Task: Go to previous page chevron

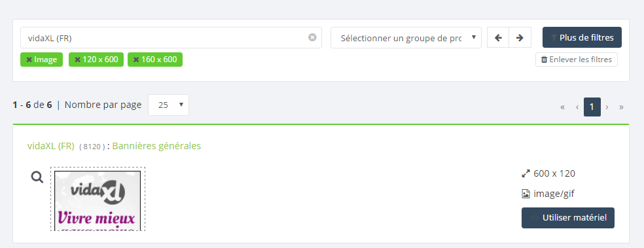Action: [x=577, y=107]
